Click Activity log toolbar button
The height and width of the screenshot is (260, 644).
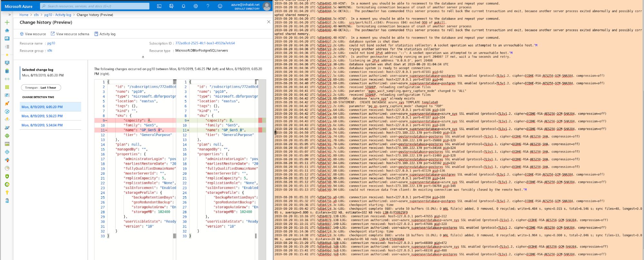tap(105, 34)
